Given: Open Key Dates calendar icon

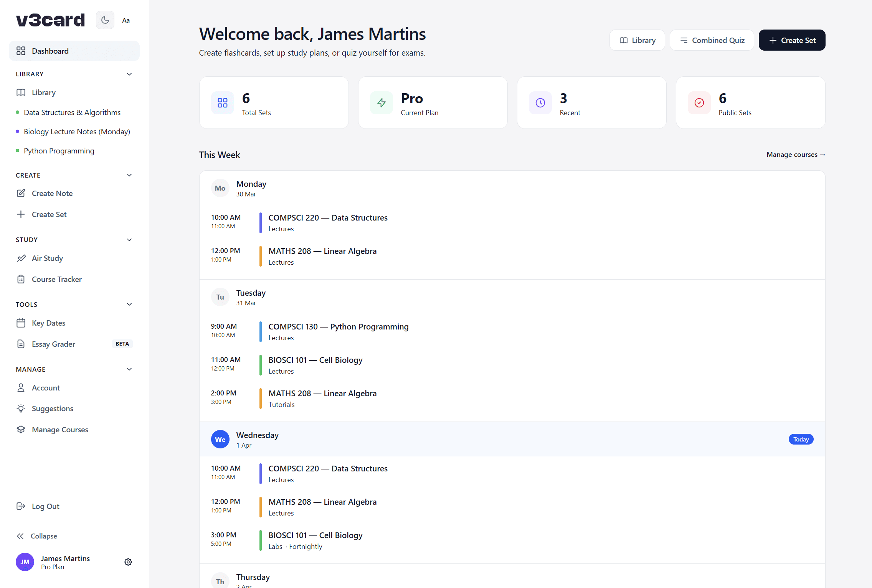Looking at the screenshot, I should (x=21, y=323).
